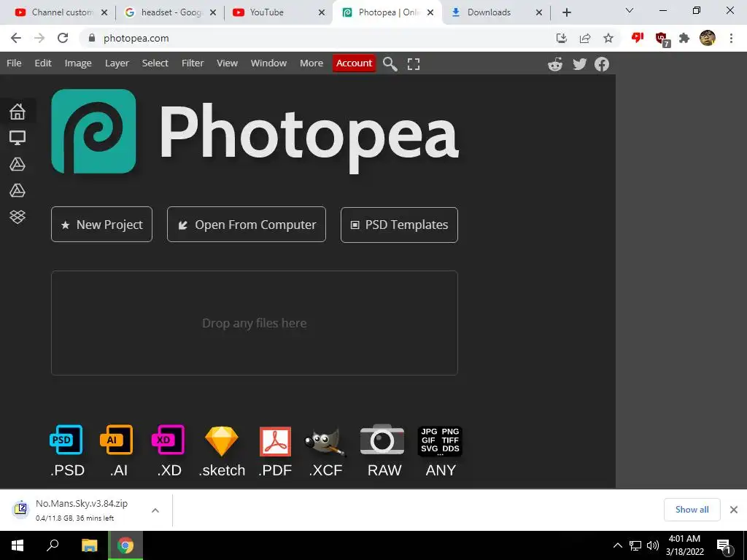747x560 pixels.
Task: Click the ANY formats icon
Action: point(440,441)
